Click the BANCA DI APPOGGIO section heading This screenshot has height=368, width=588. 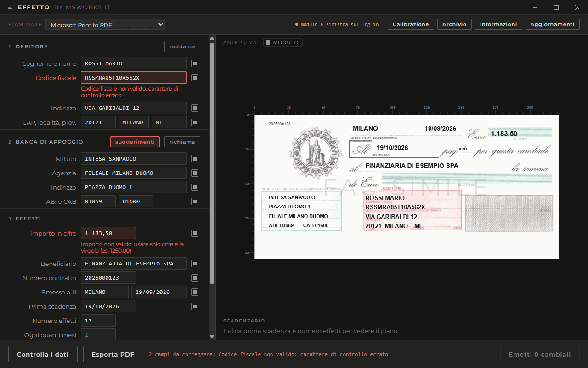tap(50, 142)
